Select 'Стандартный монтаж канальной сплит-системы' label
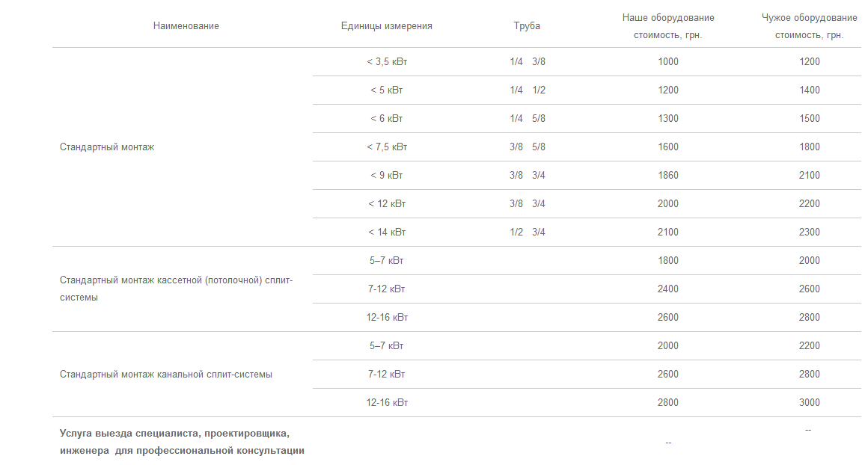 [165, 375]
